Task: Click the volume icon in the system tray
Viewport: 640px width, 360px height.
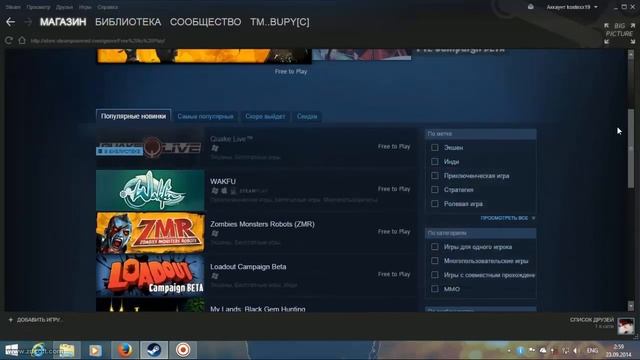Action: [x=576, y=351]
